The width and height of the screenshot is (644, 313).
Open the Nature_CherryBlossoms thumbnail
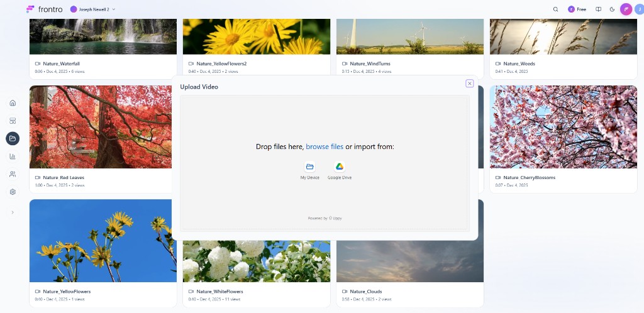click(563, 127)
